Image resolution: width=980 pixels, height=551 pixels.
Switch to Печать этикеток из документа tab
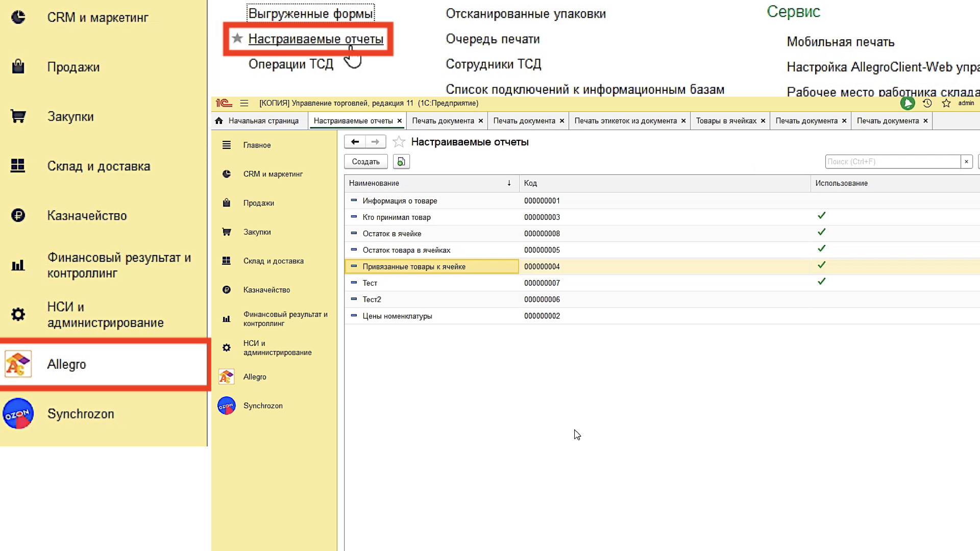tap(625, 121)
